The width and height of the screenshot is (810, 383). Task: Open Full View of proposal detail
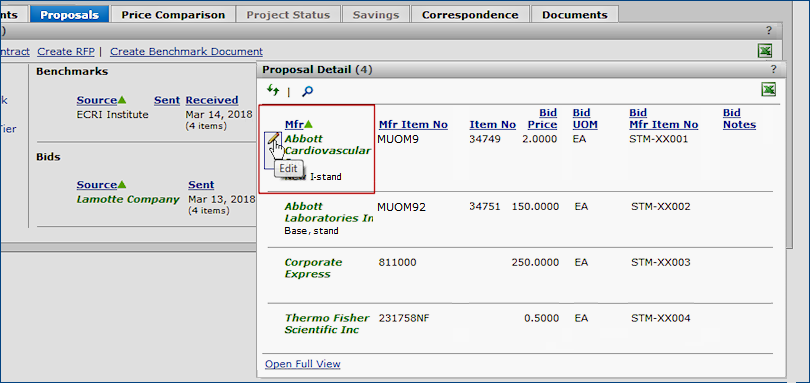click(303, 364)
